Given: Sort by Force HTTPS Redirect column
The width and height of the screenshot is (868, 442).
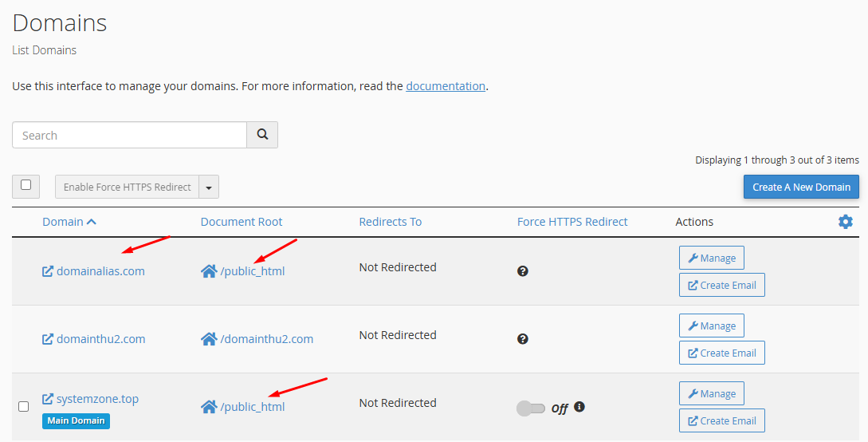Looking at the screenshot, I should point(572,222).
